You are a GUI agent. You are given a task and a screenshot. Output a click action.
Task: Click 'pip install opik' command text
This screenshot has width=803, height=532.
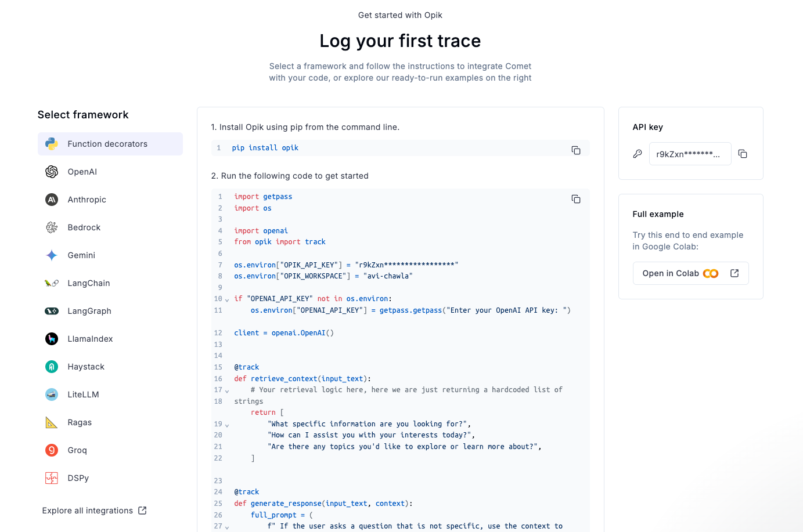coord(265,148)
